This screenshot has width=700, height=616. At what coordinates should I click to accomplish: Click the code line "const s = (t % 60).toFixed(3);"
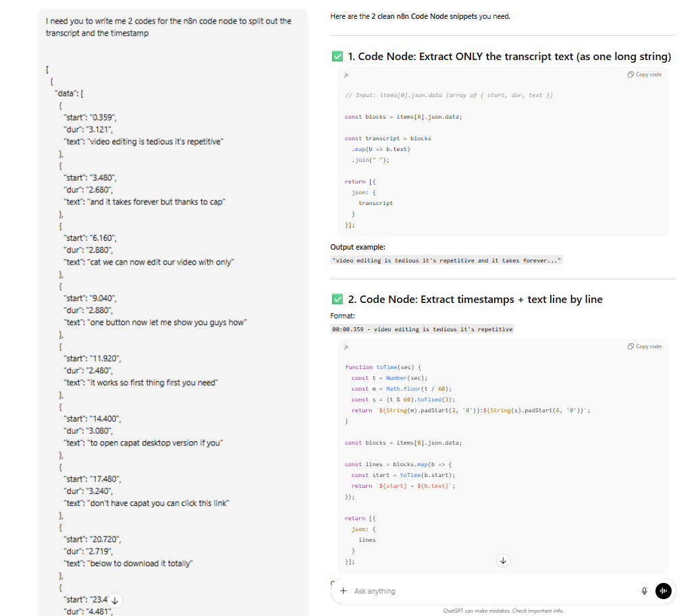coord(403,399)
